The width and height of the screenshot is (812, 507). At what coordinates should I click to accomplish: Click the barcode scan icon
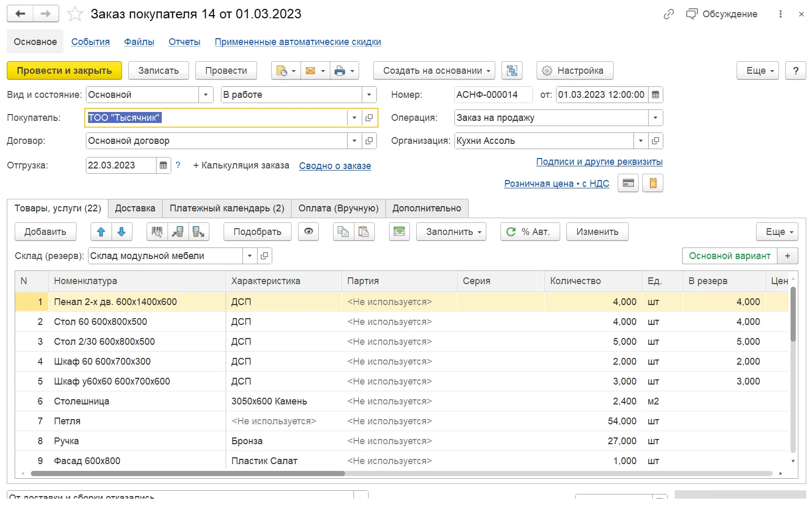pos(157,232)
